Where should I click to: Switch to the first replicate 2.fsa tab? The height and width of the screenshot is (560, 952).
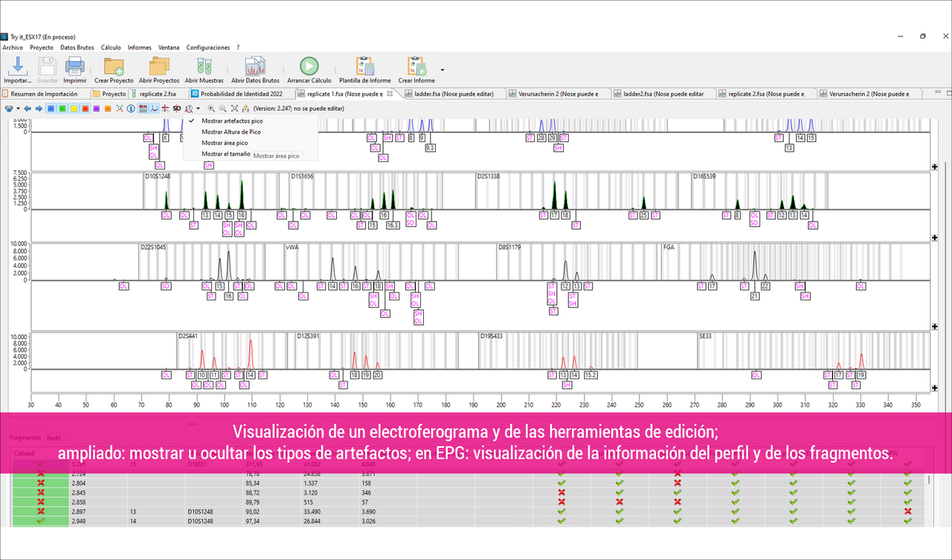(x=158, y=94)
